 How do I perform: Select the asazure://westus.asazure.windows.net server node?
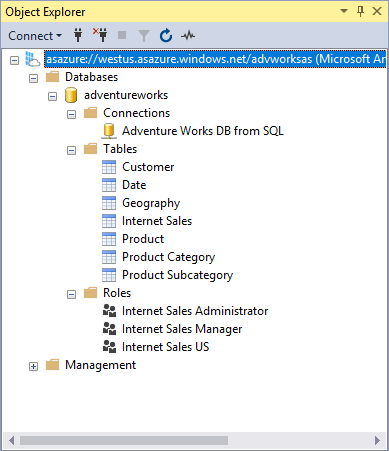click(215, 59)
